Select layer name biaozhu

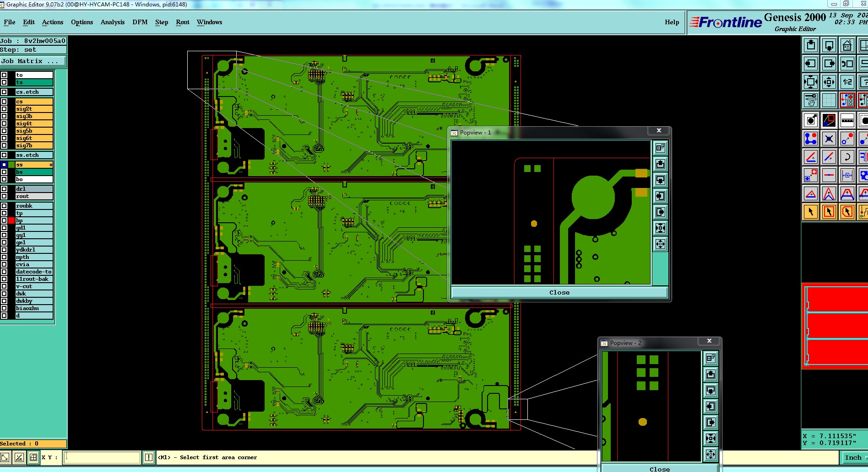[34, 308]
